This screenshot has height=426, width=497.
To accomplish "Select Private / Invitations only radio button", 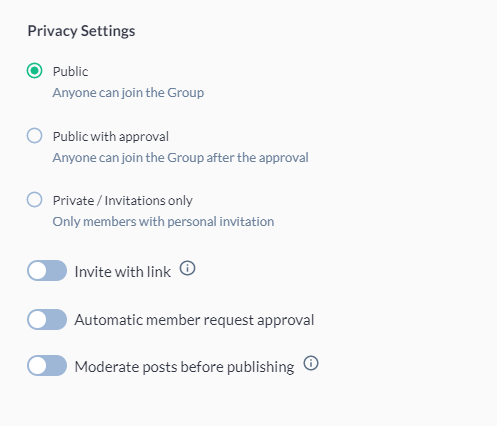I will pos(35,200).
